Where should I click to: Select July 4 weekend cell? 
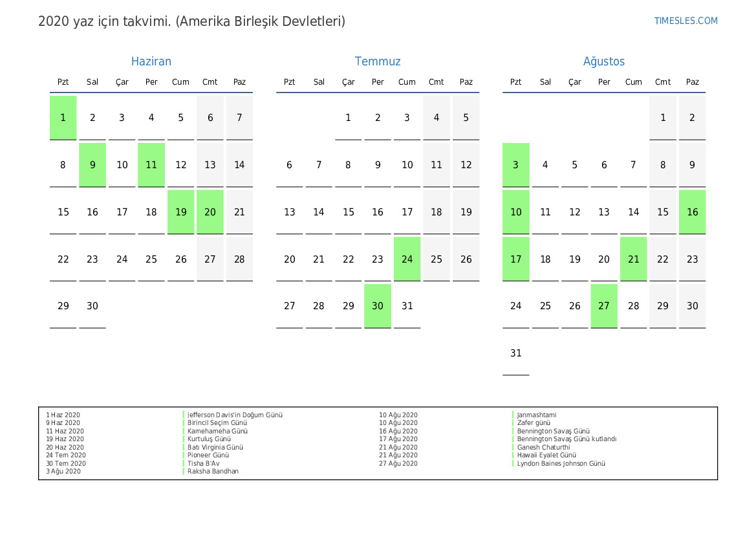[x=437, y=118]
